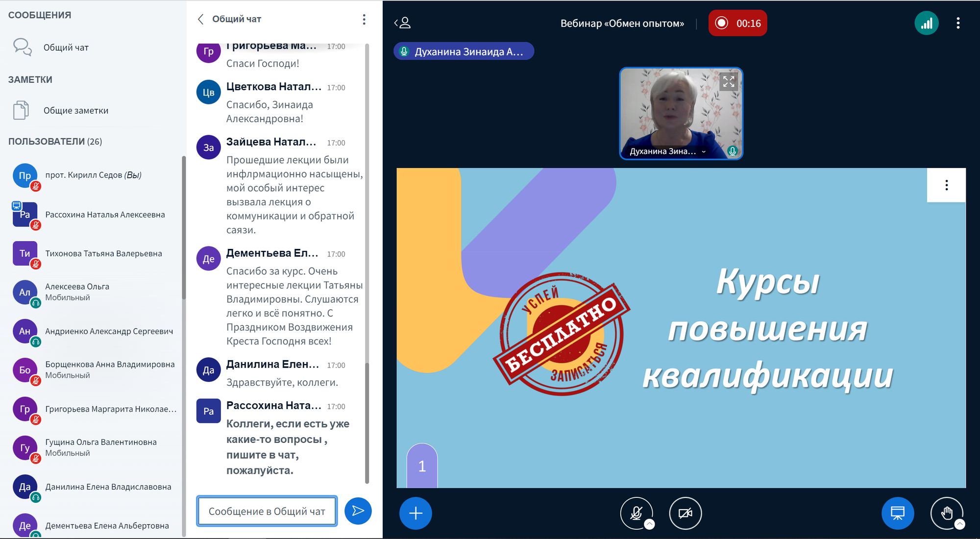Turn on the webcam
Image resolution: width=980 pixels, height=539 pixels.
tap(685, 513)
